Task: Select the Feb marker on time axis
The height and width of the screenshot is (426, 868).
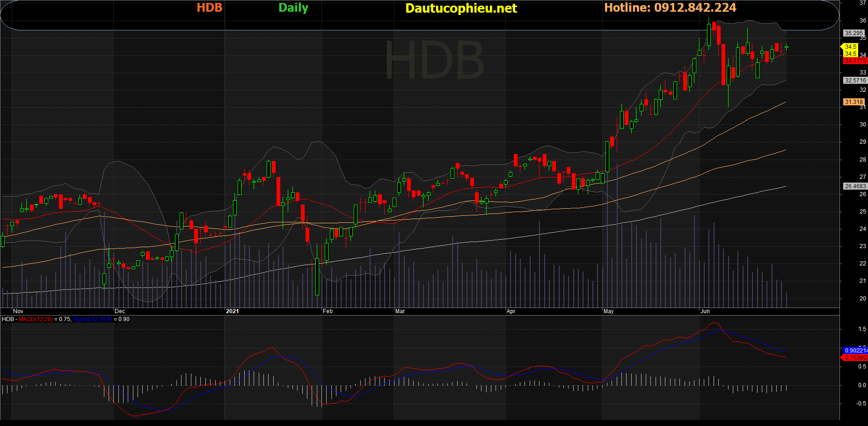Action: 328,311
